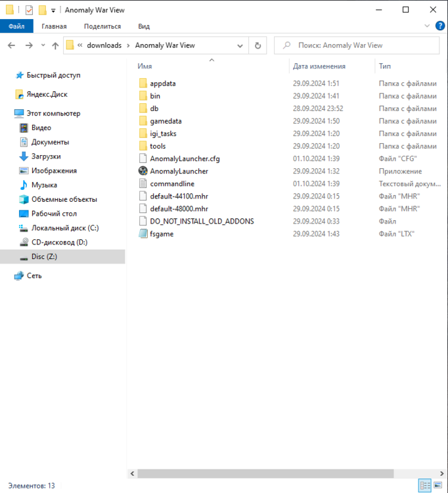Screen dimensions: 448x493
Task: Open the bin folder icon
Action: click(x=143, y=96)
